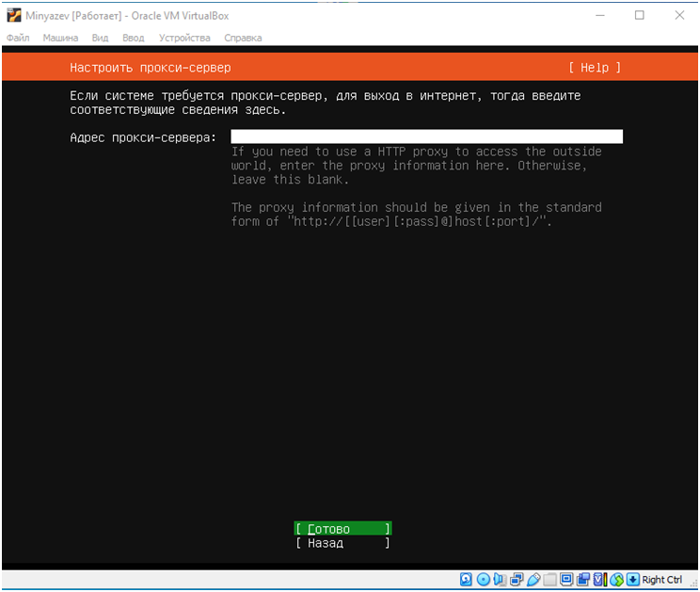Viewport: 700px width, 592px height.
Task: Open the Файл menu
Action: [18, 38]
